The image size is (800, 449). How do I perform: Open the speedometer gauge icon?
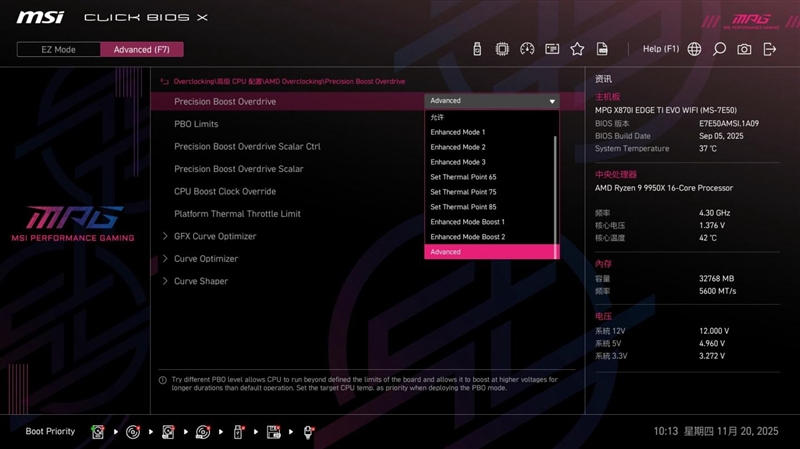tap(527, 49)
